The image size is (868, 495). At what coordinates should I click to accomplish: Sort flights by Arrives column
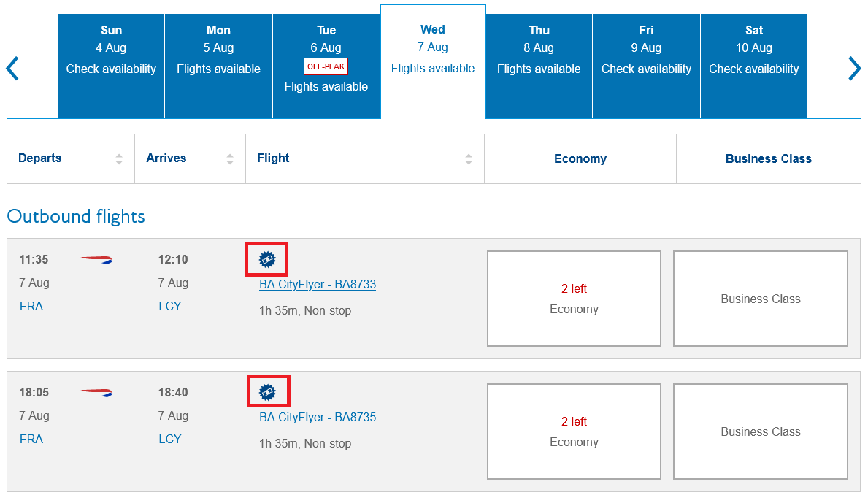pos(230,158)
